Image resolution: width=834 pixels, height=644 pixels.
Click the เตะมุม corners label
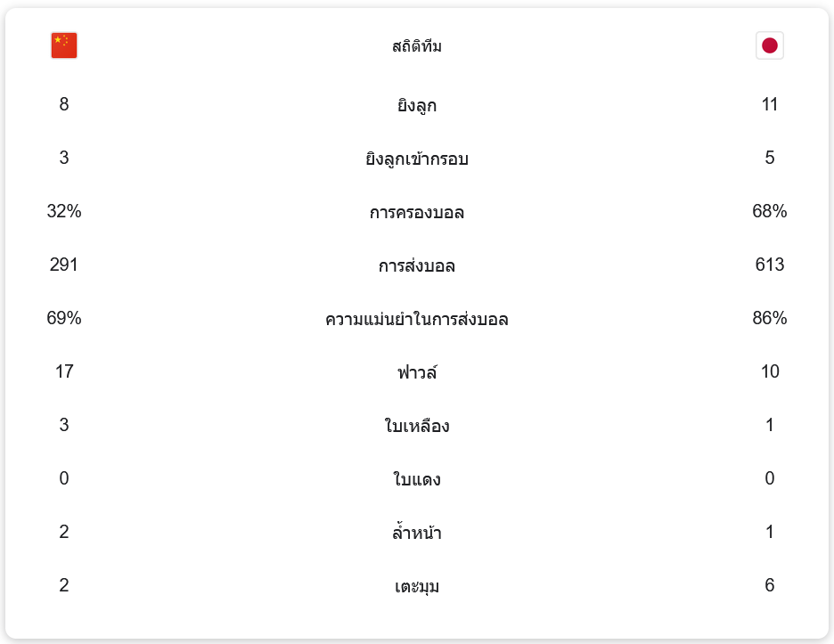click(417, 586)
